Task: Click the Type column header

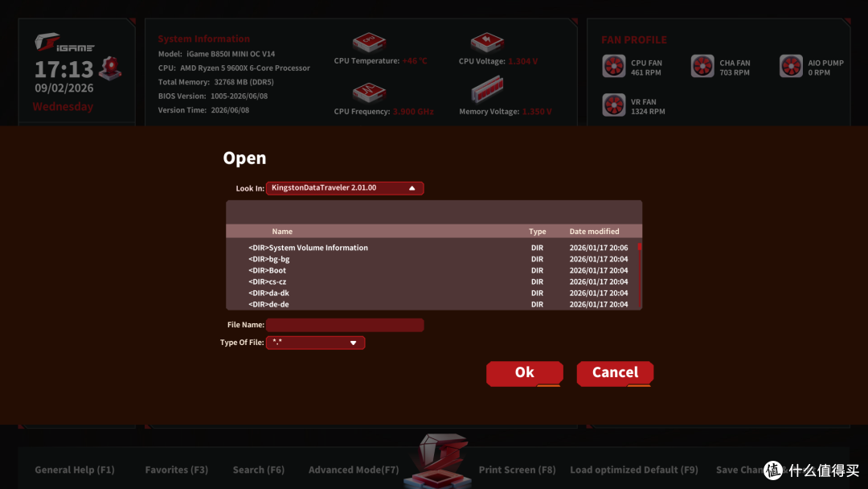Action: (537, 232)
